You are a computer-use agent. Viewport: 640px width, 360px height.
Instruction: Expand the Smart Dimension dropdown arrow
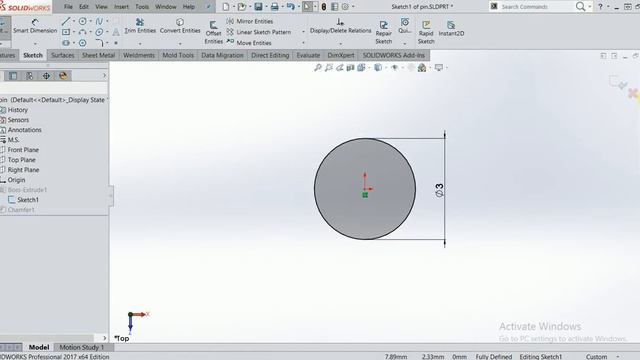[35, 43]
